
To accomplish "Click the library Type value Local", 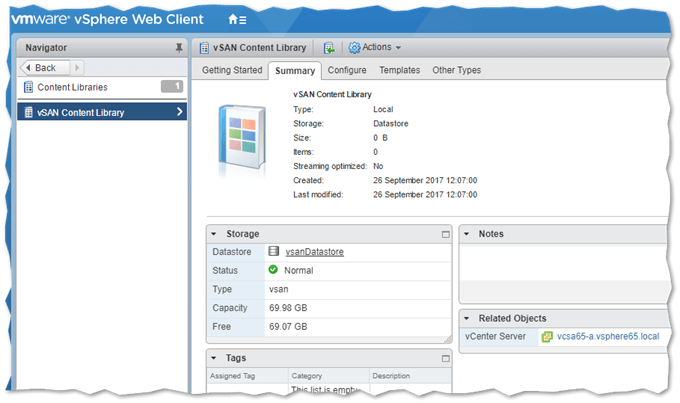I will pos(383,109).
